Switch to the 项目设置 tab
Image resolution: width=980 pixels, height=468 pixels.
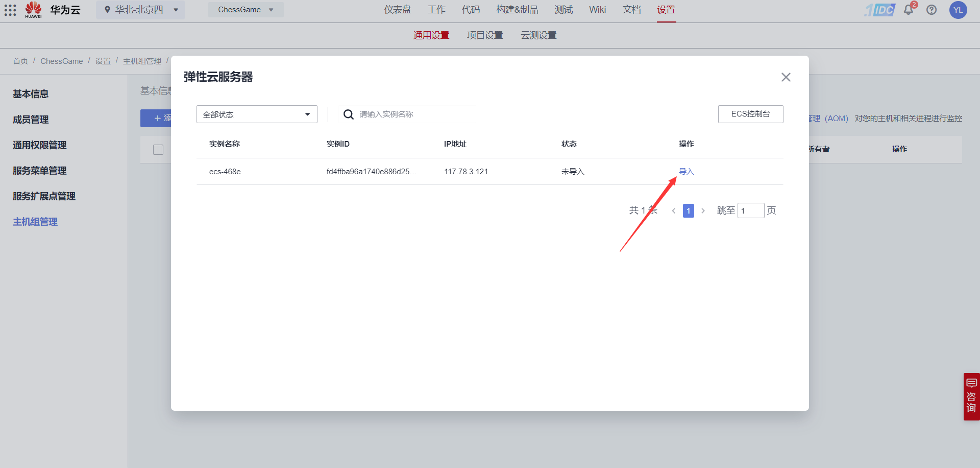click(484, 35)
